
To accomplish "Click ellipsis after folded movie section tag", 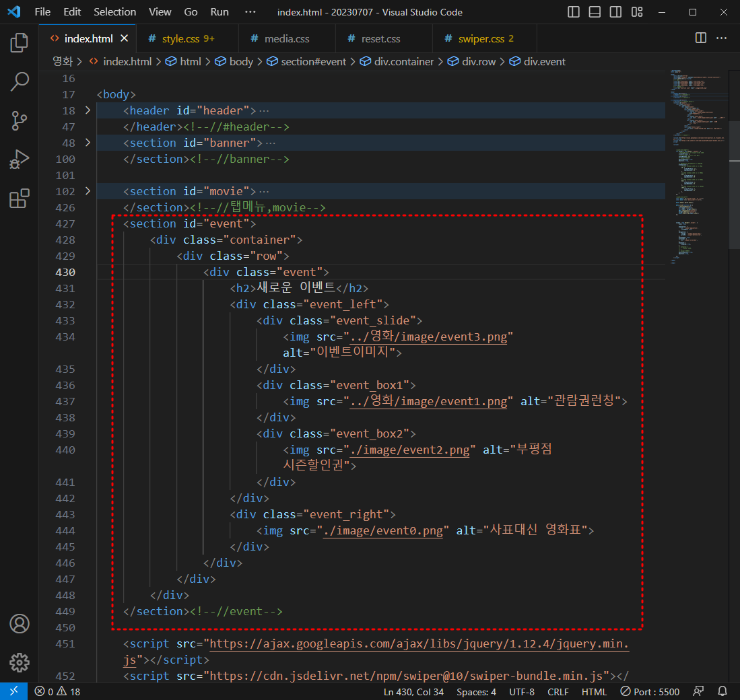I will point(264,192).
